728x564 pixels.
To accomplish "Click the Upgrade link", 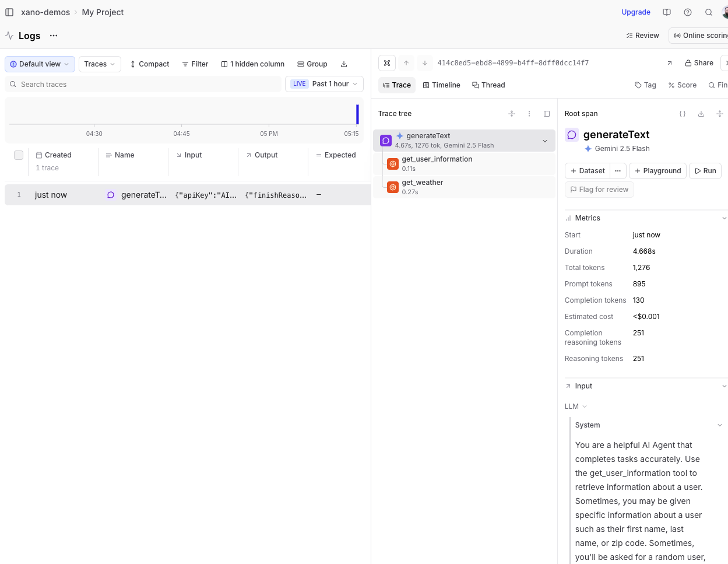I will pos(636,12).
